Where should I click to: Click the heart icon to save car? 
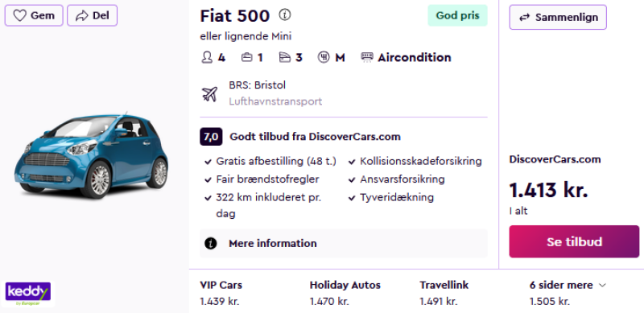tap(19, 15)
